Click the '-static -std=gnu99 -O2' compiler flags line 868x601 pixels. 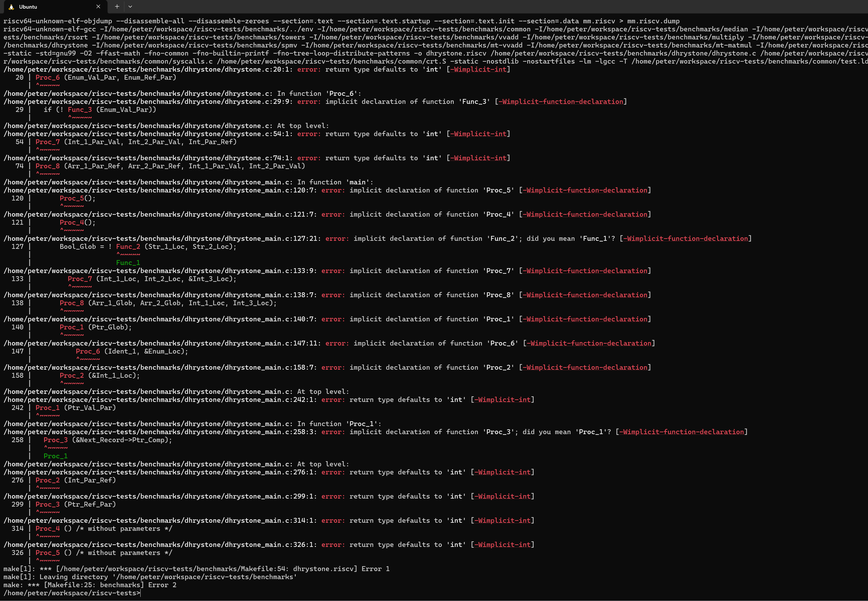(436, 54)
